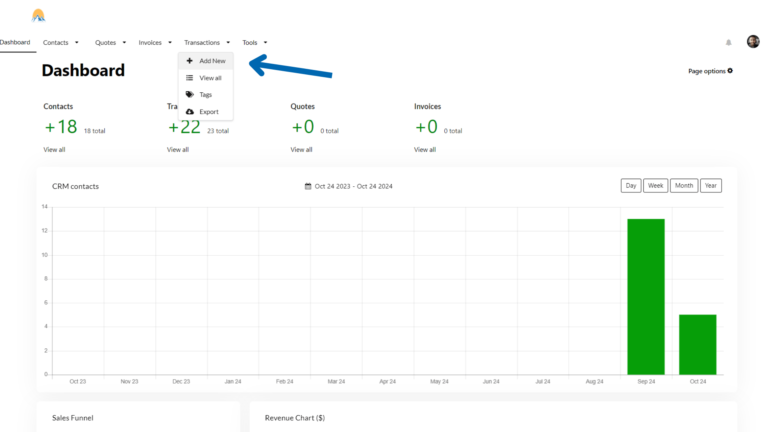
Task: Click View all under Invoices
Action: pos(425,150)
